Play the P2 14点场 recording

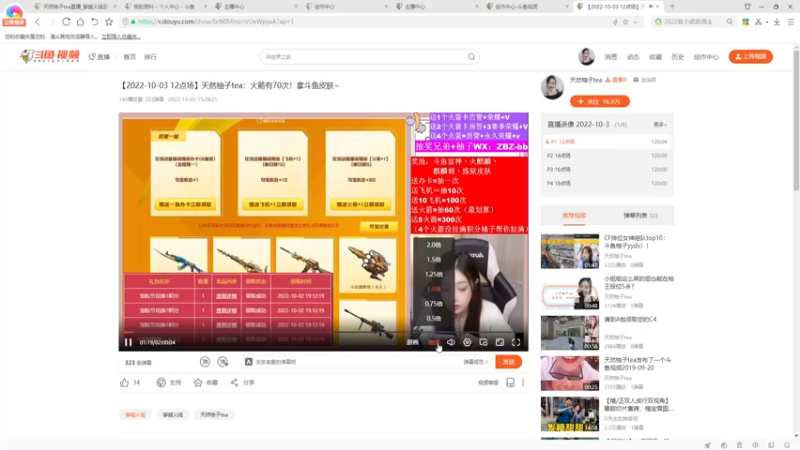point(607,156)
